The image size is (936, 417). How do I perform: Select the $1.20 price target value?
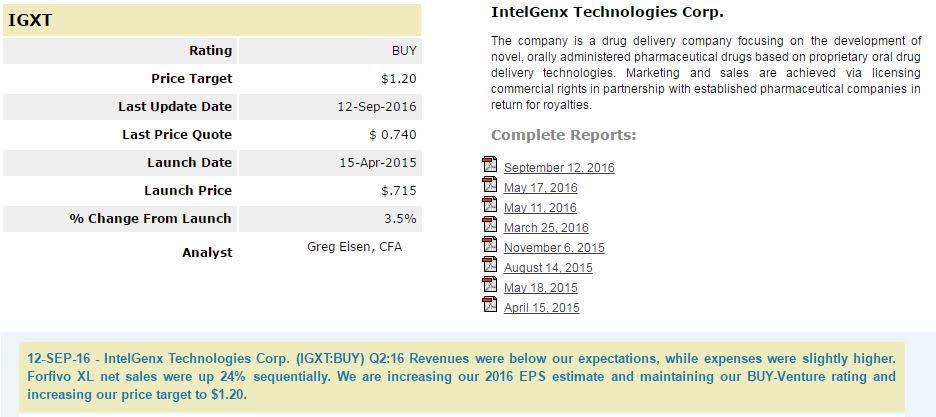click(x=399, y=79)
